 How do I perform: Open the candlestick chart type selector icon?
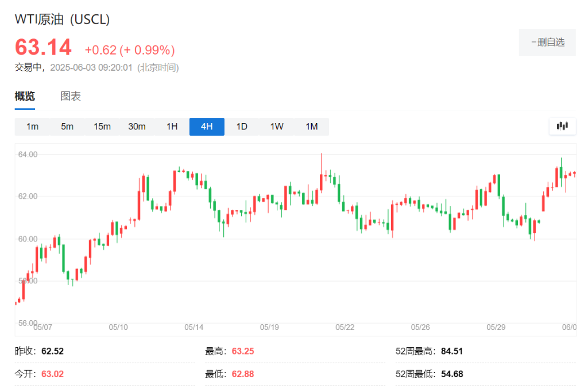(x=562, y=126)
